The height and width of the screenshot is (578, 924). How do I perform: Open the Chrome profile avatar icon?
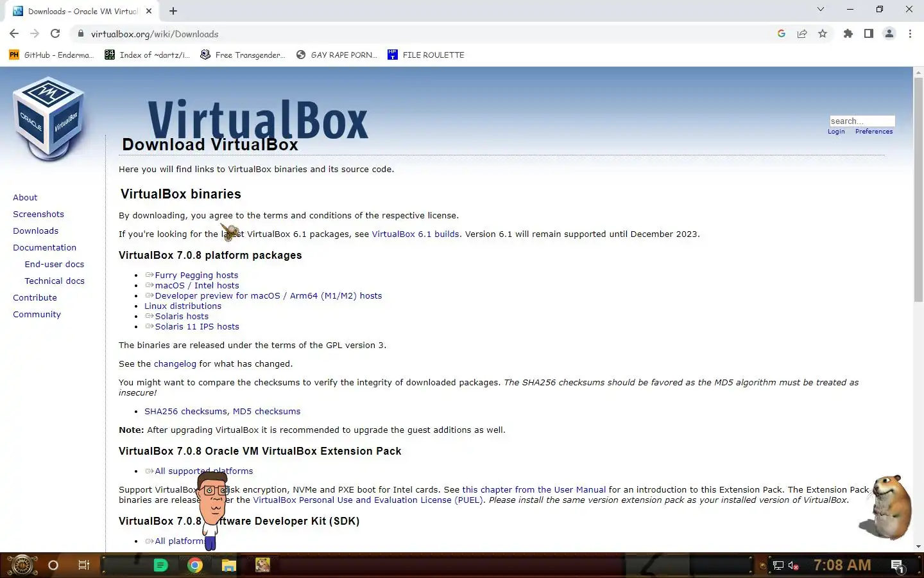(889, 34)
